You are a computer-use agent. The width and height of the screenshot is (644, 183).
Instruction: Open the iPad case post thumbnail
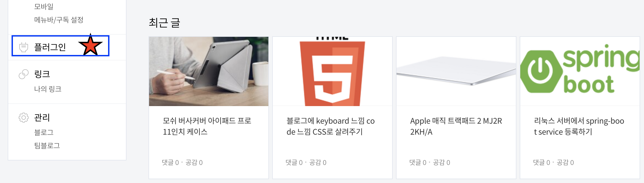pos(209,71)
